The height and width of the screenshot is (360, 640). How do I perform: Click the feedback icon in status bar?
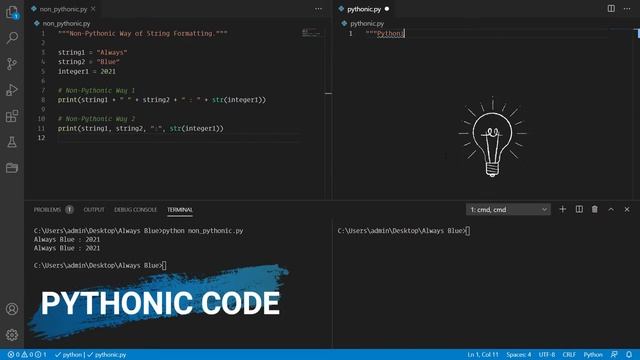(x=614, y=355)
